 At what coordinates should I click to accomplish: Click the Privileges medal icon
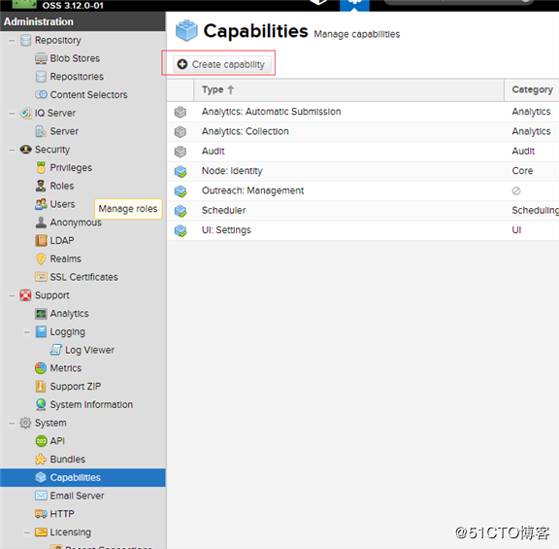tap(41, 168)
